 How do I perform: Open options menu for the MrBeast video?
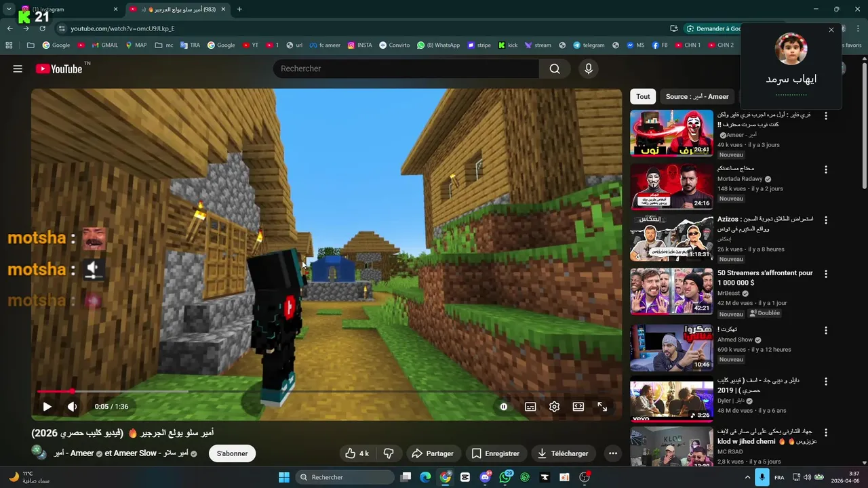click(x=826, y=274)
